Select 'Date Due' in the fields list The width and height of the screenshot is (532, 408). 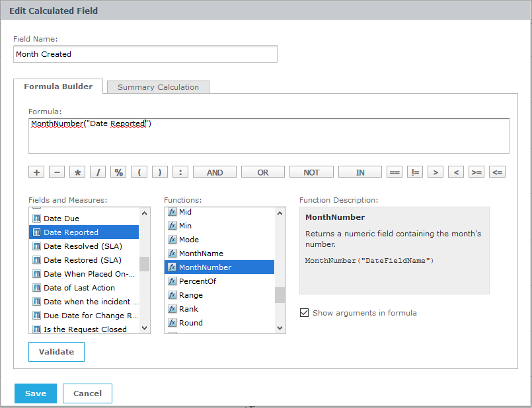click(84, 219)
